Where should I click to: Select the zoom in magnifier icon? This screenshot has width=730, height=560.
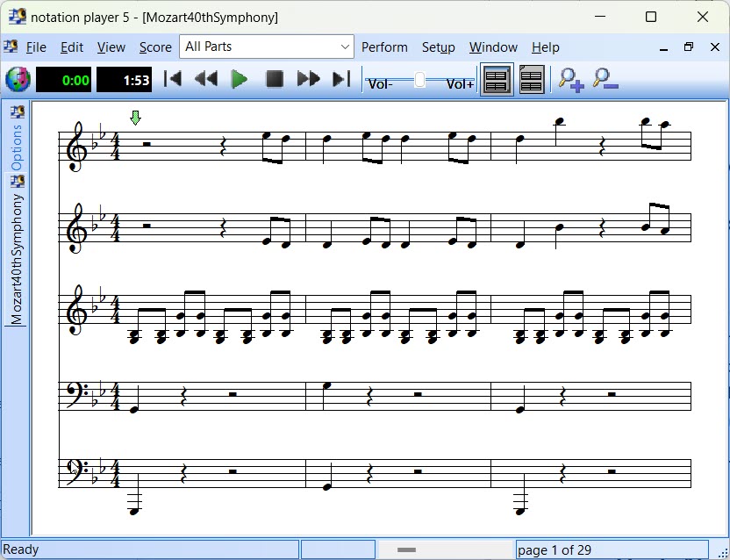point(570,80)
